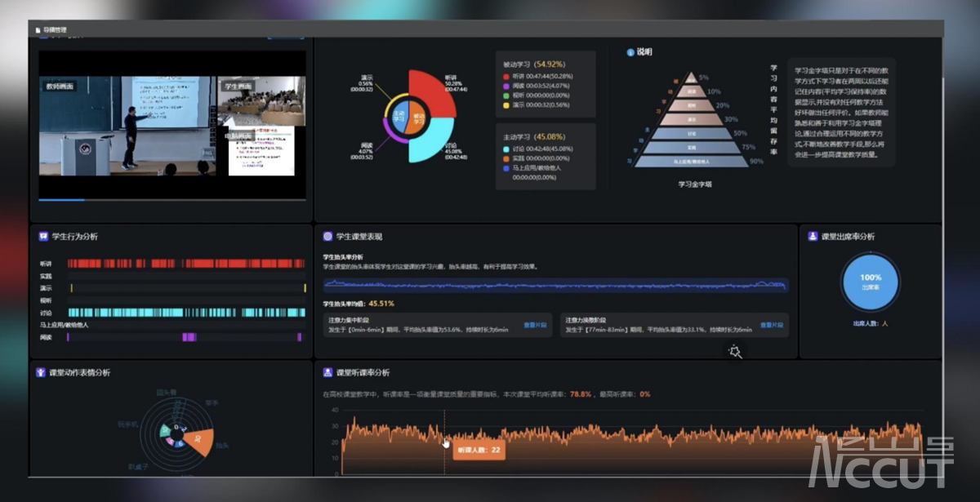
Task: Click the 100% 出席率 attendance circle
Action: pos(870,282)
